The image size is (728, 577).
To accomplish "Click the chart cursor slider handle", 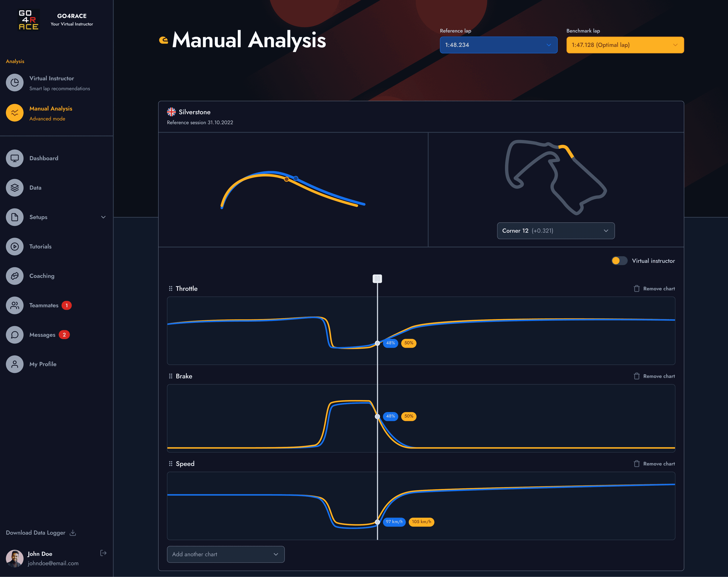I will (x=377, y=279).
